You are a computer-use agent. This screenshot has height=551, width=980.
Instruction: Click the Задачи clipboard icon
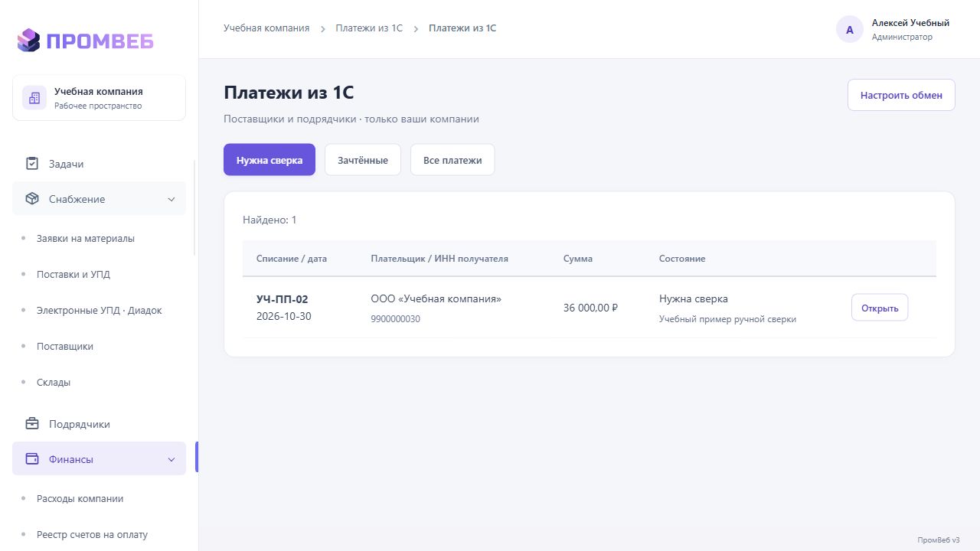(x=32, y=164)
